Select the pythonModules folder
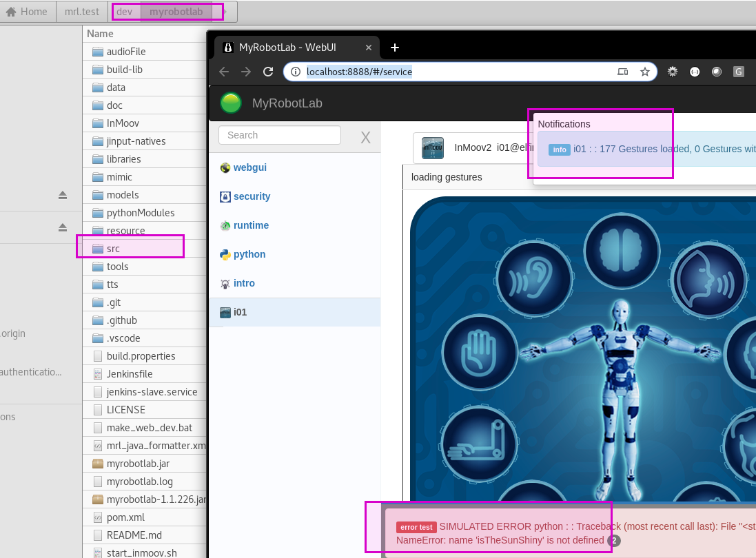 pyautogui.click(x=145, y=213)
